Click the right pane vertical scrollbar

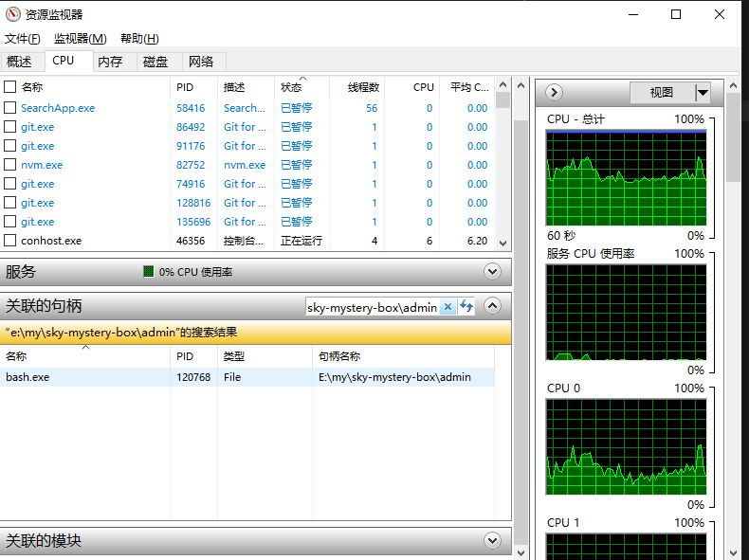(x=733, y=284)
